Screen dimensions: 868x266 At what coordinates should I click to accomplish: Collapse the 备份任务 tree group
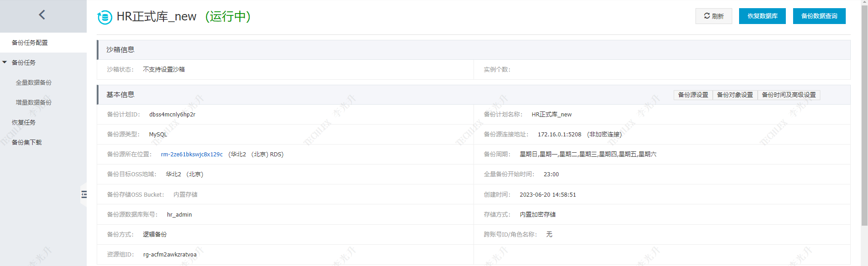tap(5, 63)
